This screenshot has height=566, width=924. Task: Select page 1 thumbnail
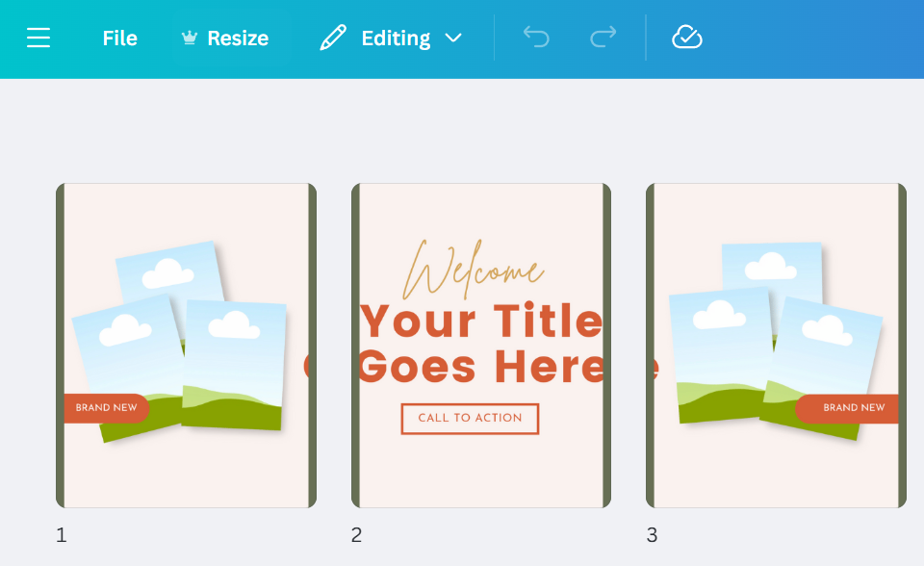(186, 346)
